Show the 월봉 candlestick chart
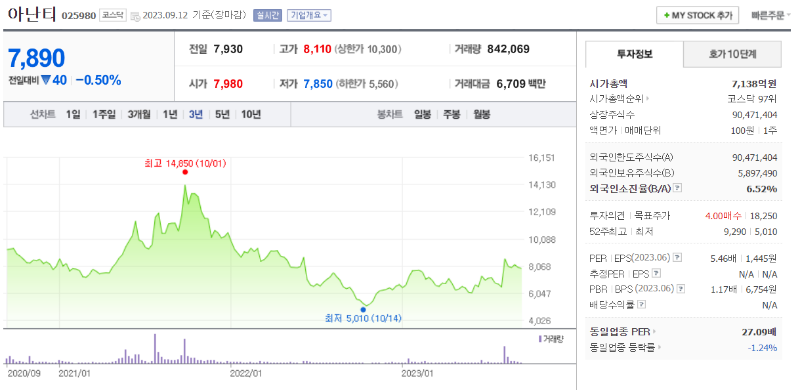Screen dimensions: 800x390 point(482,114)
